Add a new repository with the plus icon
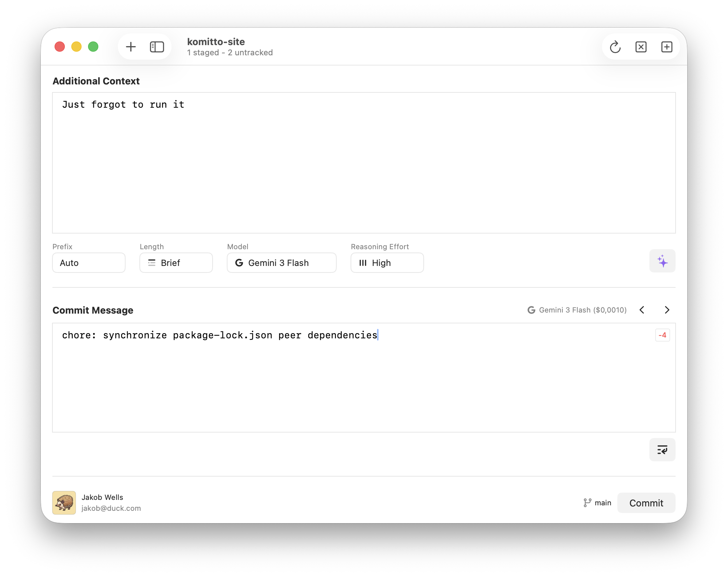Screen dimensions: 728x577 (131, 47)
